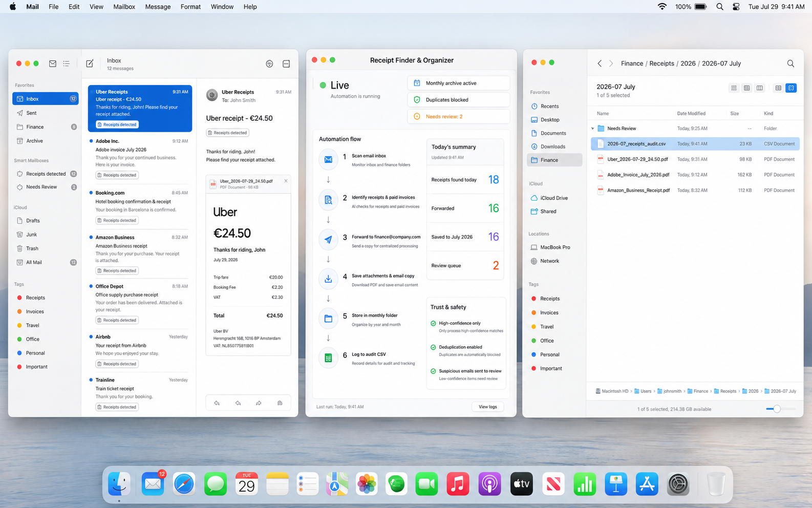The image size is (812, 508).
Task: Click Finance in the Finder title path
Action: click(x=632, y=63)
